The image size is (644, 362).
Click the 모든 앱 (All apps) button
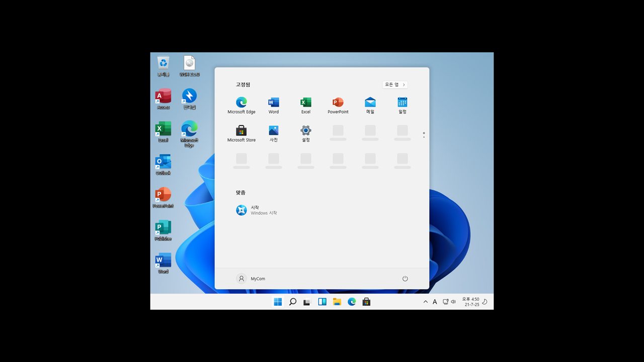click(x=395, y=84)
